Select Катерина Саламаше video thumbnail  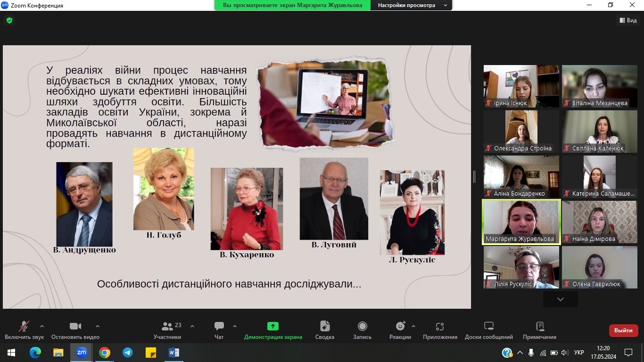600,177
